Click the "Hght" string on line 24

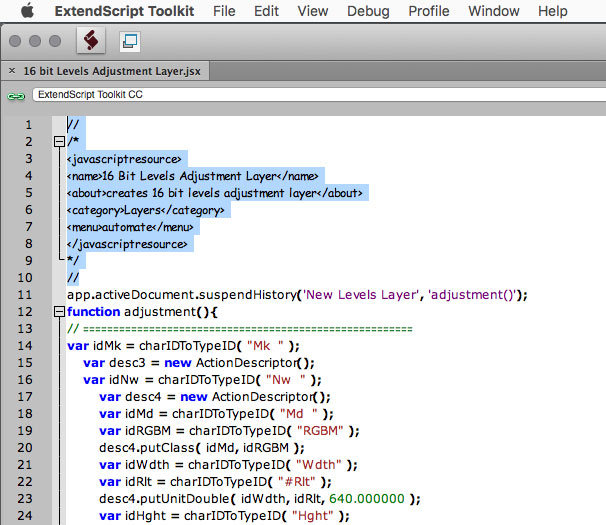pos(312,516)
